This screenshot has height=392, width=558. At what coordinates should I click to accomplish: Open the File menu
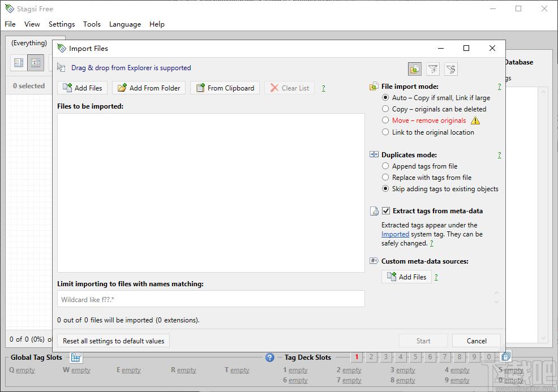coord(10,24)
